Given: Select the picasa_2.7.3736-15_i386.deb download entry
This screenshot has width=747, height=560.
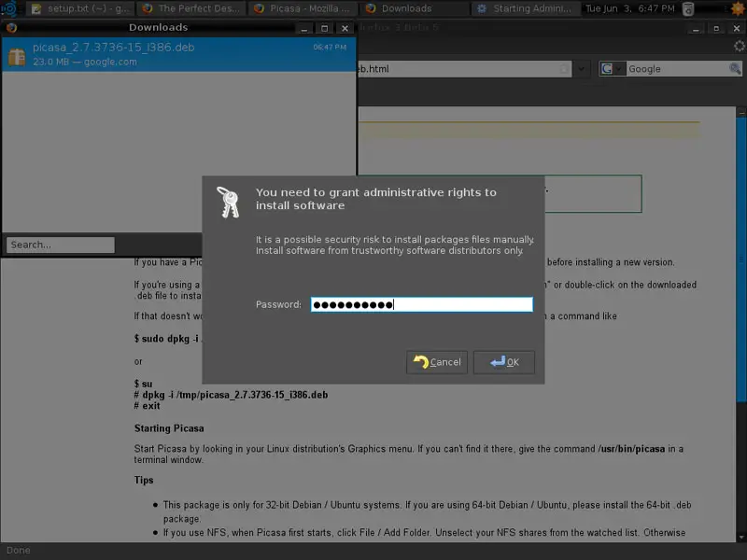Looking at the screenshot, I should tap(179, 54).
